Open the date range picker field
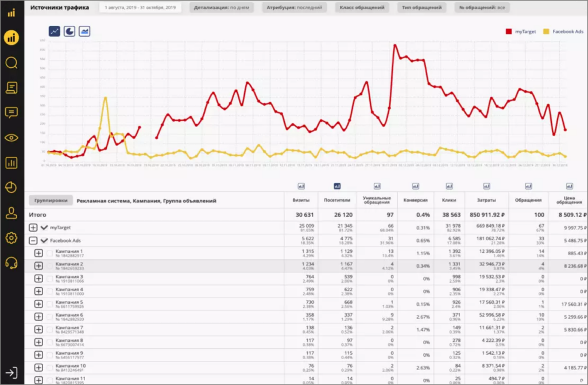Viewport: 588px width, 385px height. pyautogui.click(x=140, y=8)
